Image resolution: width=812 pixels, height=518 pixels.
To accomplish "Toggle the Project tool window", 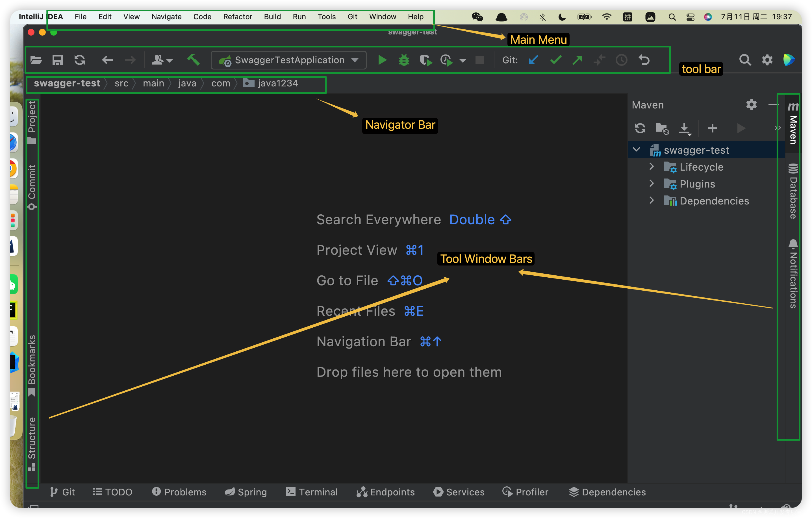I will 32,123.
